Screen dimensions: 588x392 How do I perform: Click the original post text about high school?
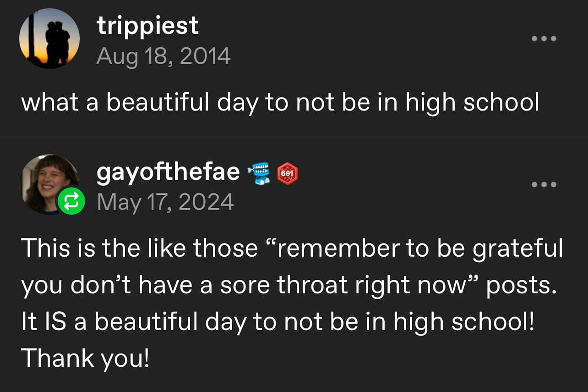click(x=280, y=103)
